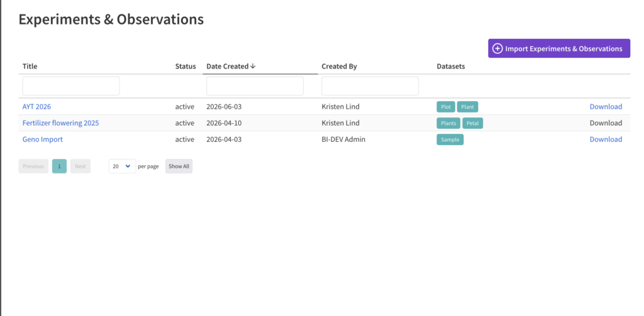Sort by Date Created descending arrow
644x316 pixels.
click(253, 66)
